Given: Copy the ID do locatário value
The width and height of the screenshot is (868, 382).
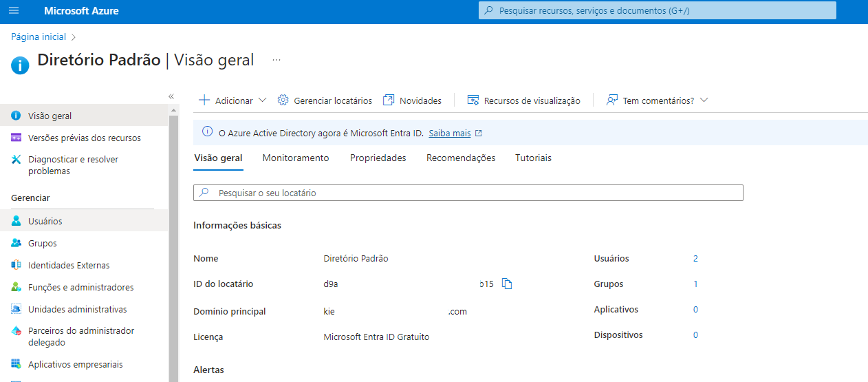Looking at the screenshot, I should tap(507, 284).
